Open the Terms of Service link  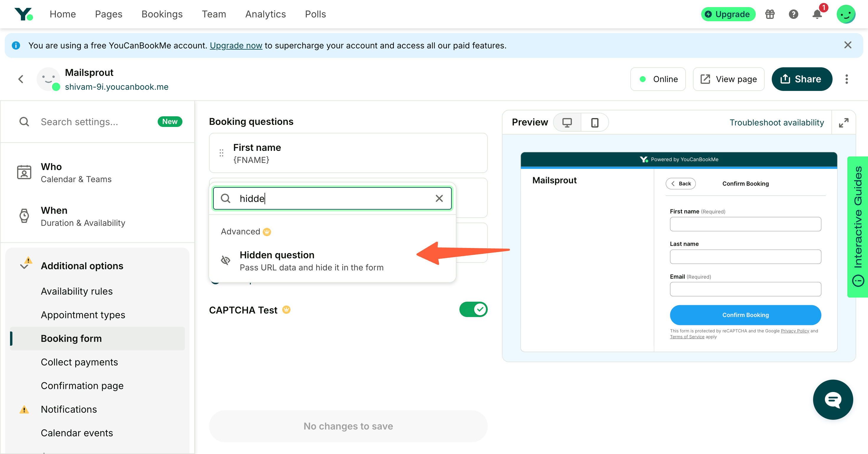pos(687,337)
